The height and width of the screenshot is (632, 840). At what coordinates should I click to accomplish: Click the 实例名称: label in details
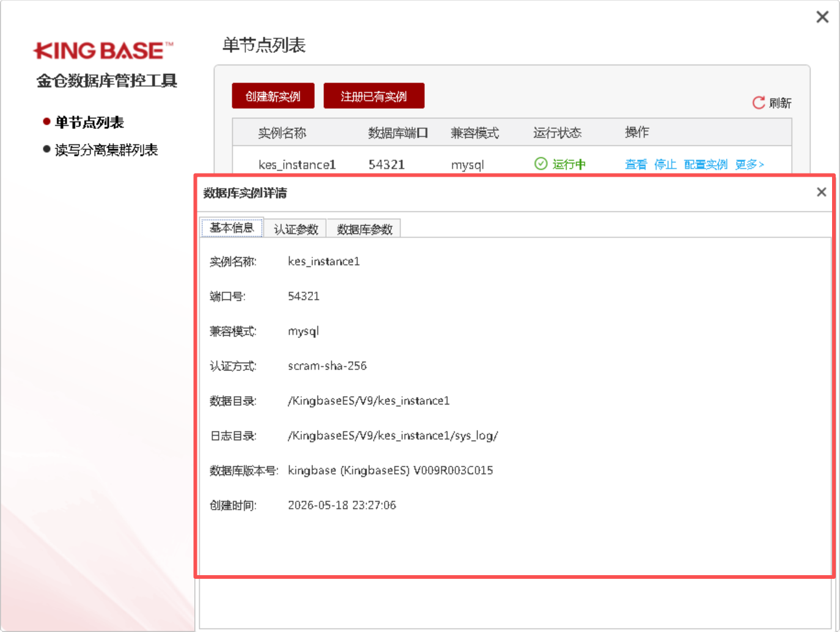tap(233, 262)
